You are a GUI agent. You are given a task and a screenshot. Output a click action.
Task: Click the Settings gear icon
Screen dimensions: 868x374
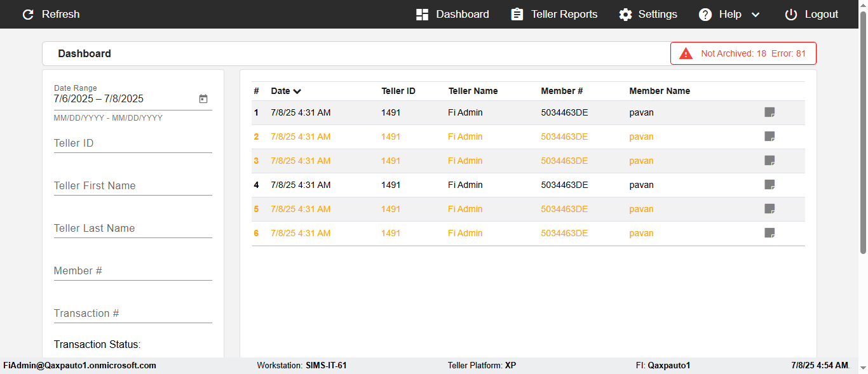[626, 15]
